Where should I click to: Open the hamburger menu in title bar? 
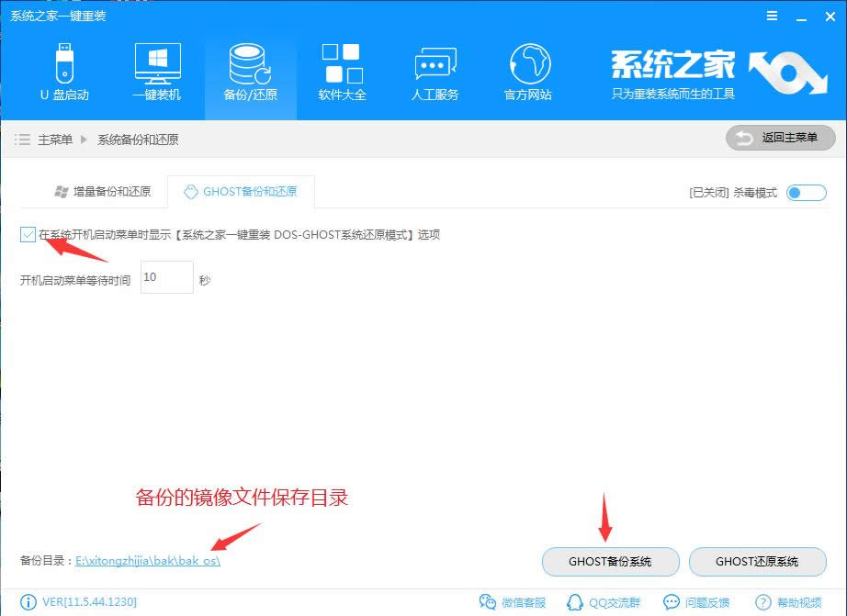(772, 17)
